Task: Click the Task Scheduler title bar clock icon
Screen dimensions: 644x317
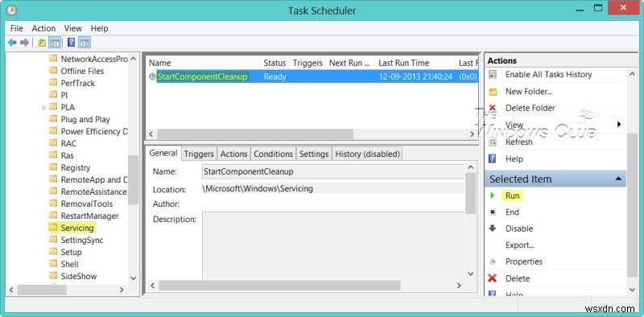Action: (11, 10)
